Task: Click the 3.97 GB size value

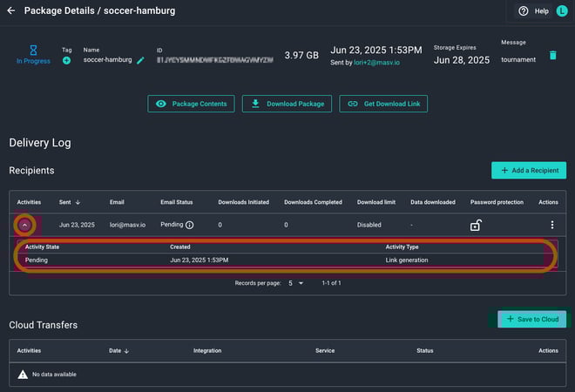Action: (301, 56)
